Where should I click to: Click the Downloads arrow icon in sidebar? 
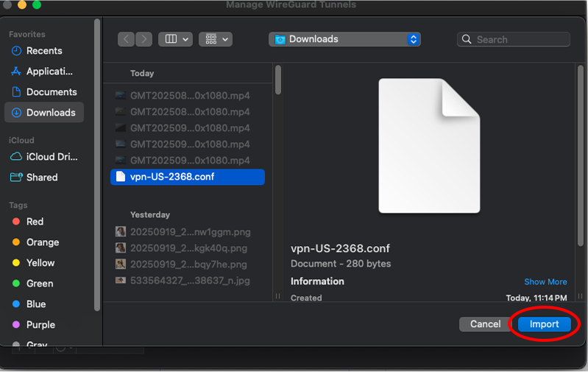[16, 112]
